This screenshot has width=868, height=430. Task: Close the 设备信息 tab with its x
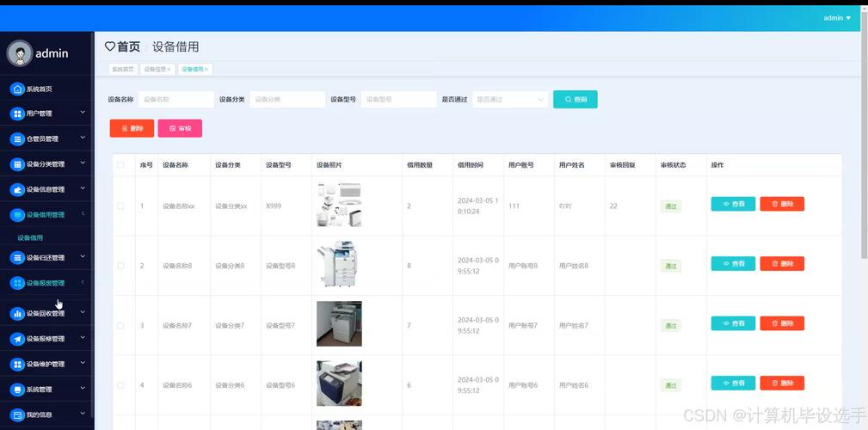tap(169, 69)
